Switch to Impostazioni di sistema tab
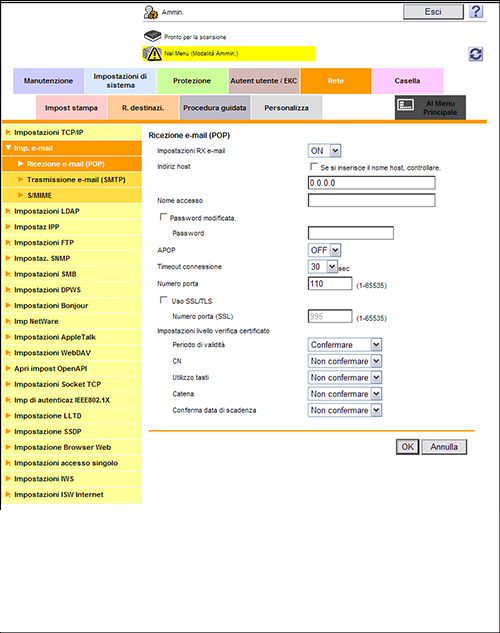This screenshot has height=633, width=500. tap(120, 81)
